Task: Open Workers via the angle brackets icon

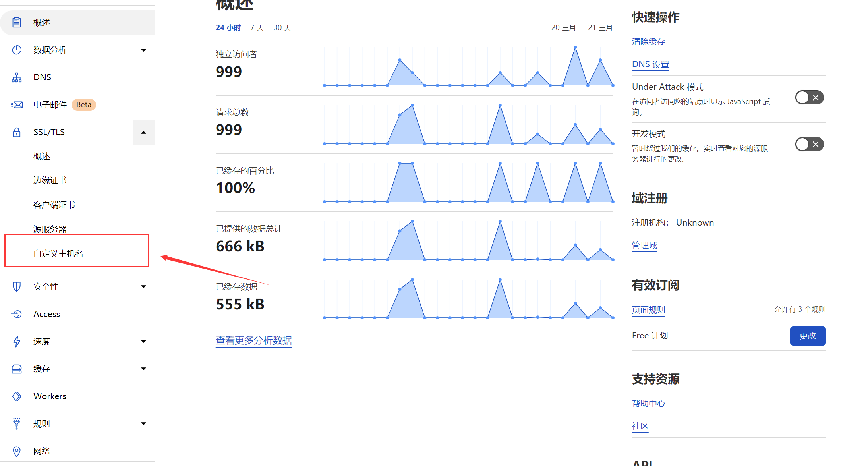Action: [16, 396]
